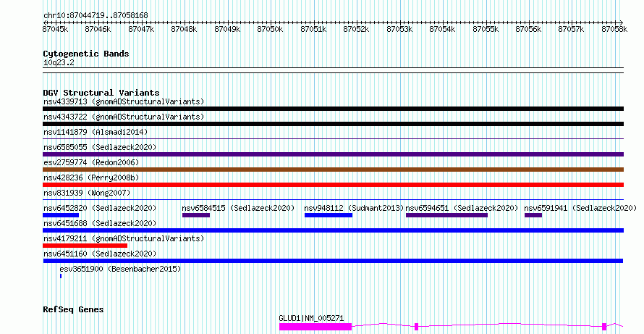Click the 87054k ruler position
This screenshot has height=334, width=644.
pyautogui.click(x=442, y=29)
